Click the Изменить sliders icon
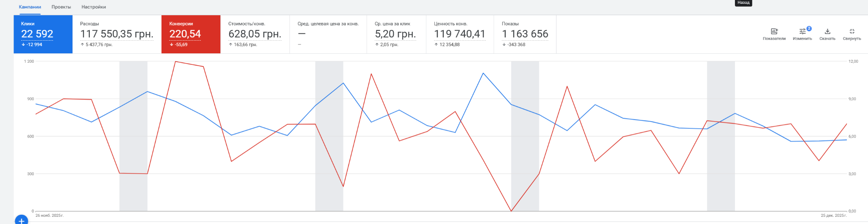The image size is (868, 224). click(802, 32)
